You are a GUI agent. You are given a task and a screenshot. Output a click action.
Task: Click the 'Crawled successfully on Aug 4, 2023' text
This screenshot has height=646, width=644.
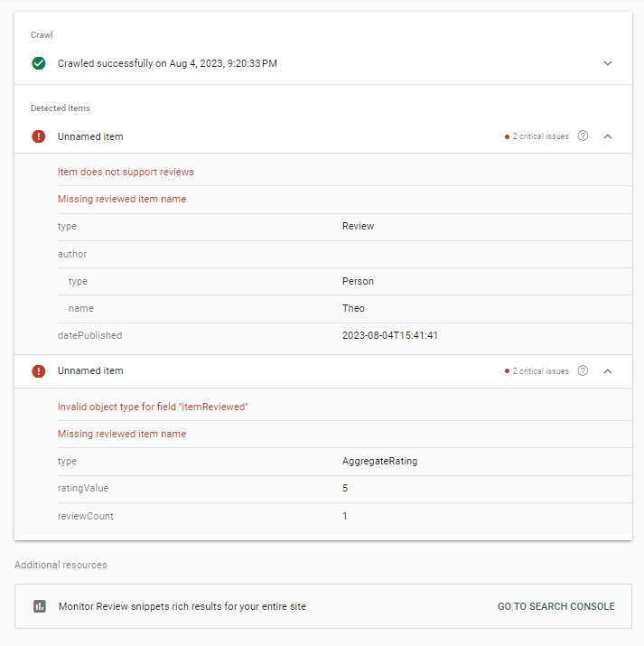point(167,63)
